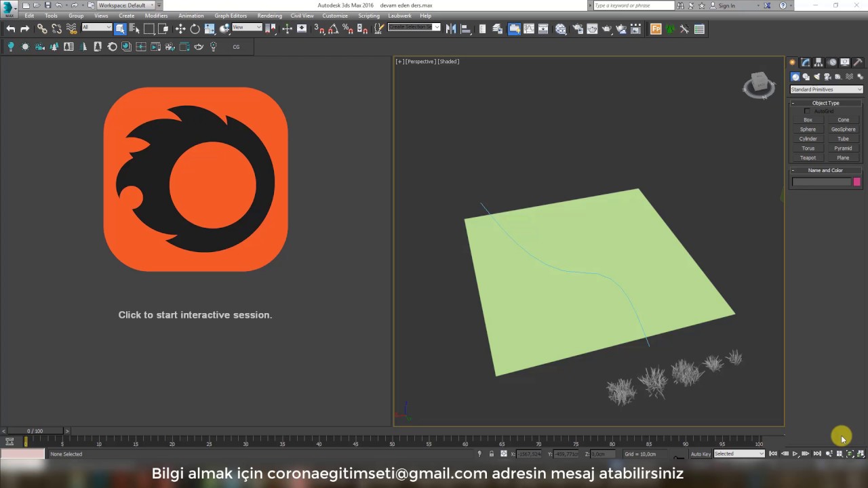This screenshot has width=868, height=488.
Task: Click the green tree plugin toolbar icon
Action: click(671, 29)
